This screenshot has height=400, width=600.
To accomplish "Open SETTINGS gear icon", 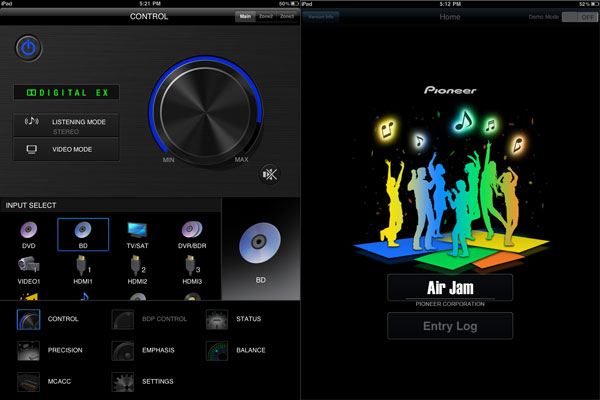I will pyautogui.click(x=122, y=382).
